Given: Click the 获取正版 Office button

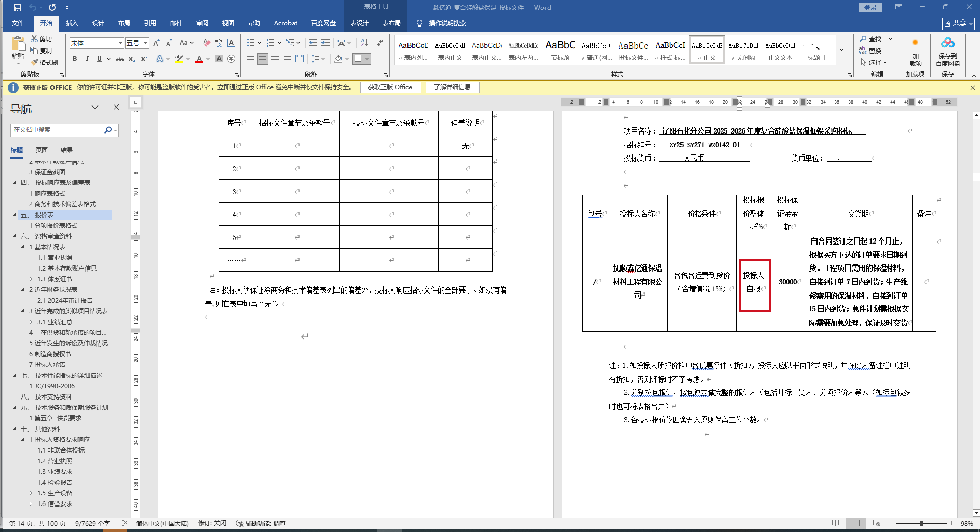Looking at the screenshot, I should pos(390,87).
